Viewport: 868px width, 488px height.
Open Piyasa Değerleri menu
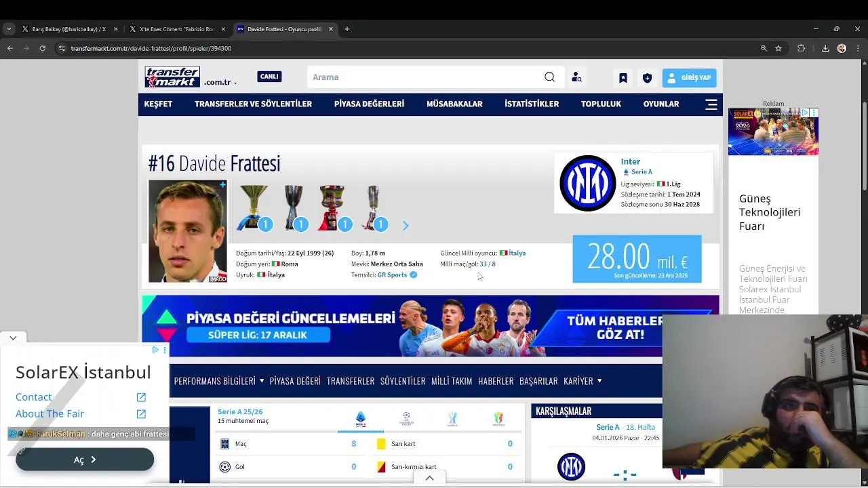(x=369, y=104)
